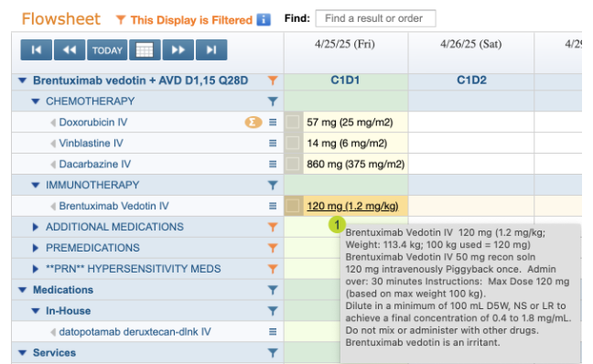Image resolution: width=593 pixels, height=364 pixels.
Task: Collapse the CHEMOTHERAPY section
Action: pyautogui.click(x=36, y=102)
